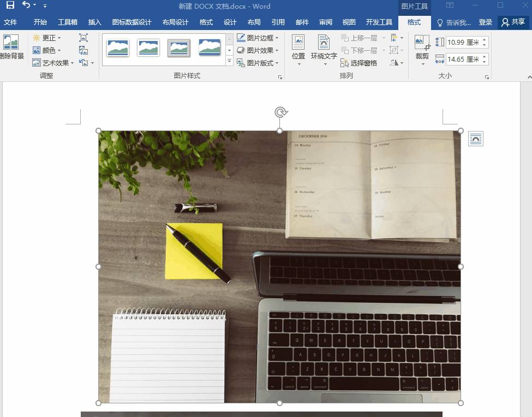The width and height of the screenshot is (532, 417).
Task: Open the 开发工具 tab
Action: [379, 22]
